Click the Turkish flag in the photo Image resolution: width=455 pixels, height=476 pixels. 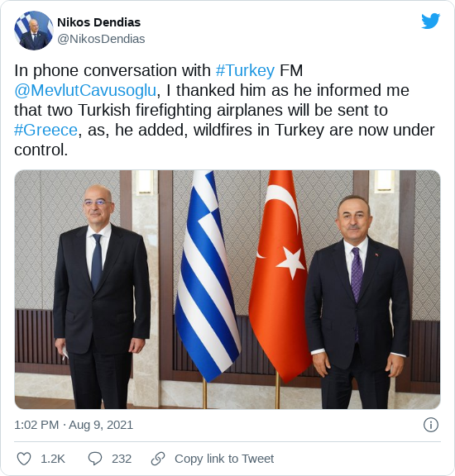[280, 274]
